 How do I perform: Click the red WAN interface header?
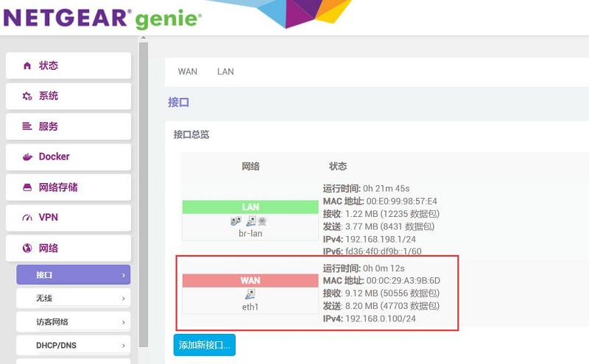point(250,280)
